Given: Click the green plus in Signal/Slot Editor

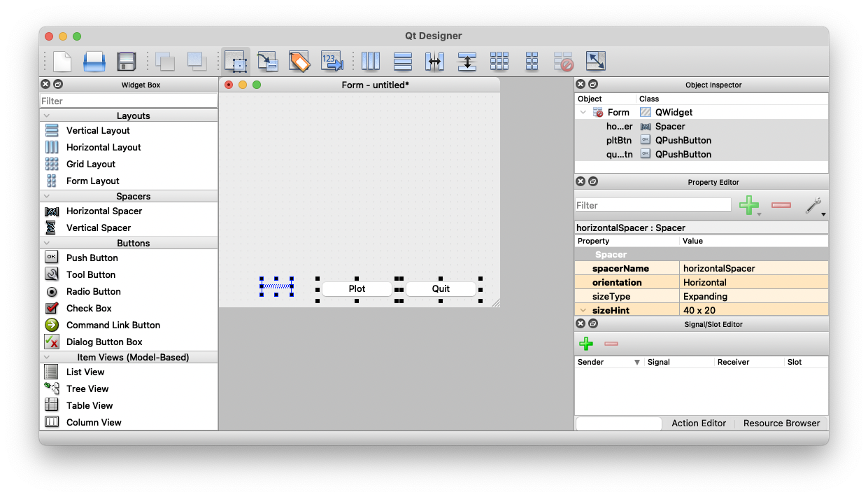Looking at the screenshot, I should tap(586, 344).
